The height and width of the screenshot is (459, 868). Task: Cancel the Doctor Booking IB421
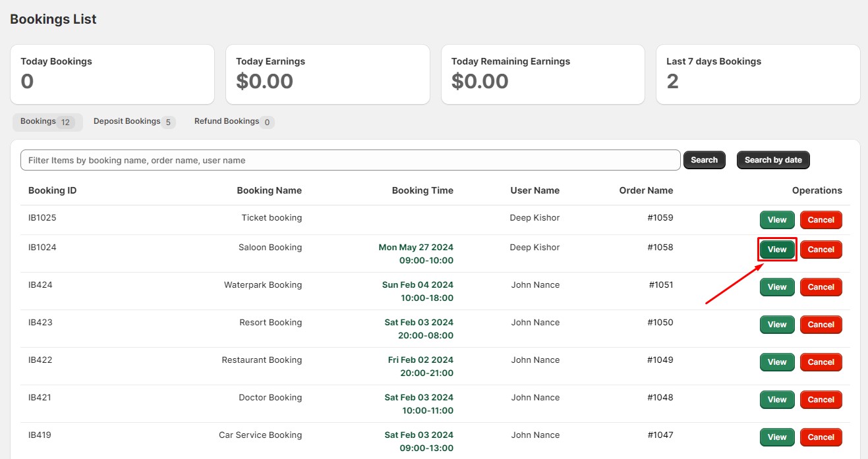coord(821,400)
